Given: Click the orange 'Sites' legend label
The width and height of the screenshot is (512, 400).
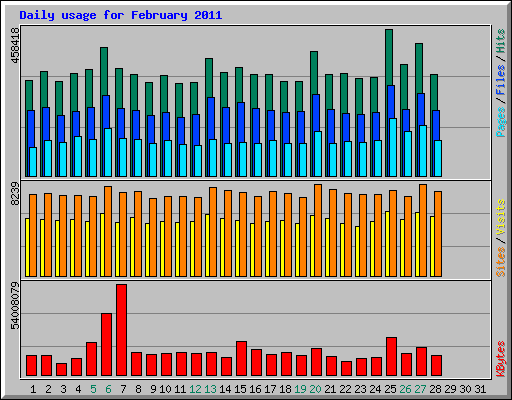Looking at the screenshot, I should pyautogui.click(x=501, y=262).
